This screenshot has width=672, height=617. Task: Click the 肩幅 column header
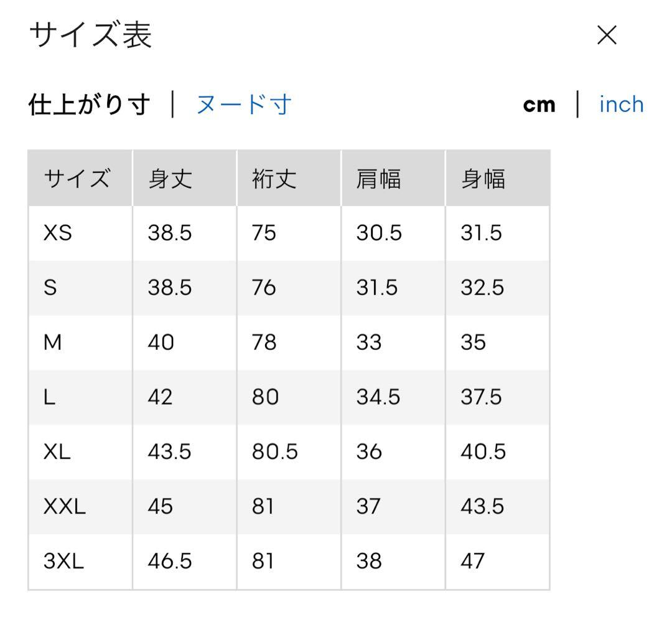[x=378, y=178]
